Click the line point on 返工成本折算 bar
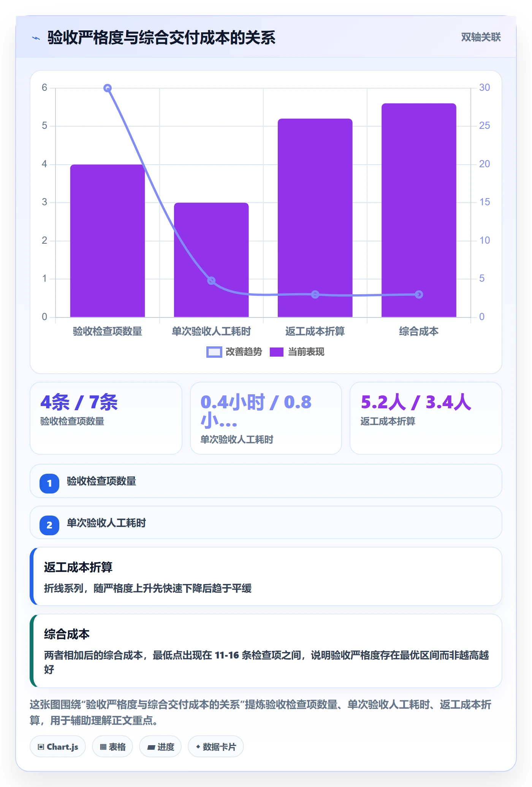Image resolution: width=532 pixels, height=787 pixels. tap(315, 294)
